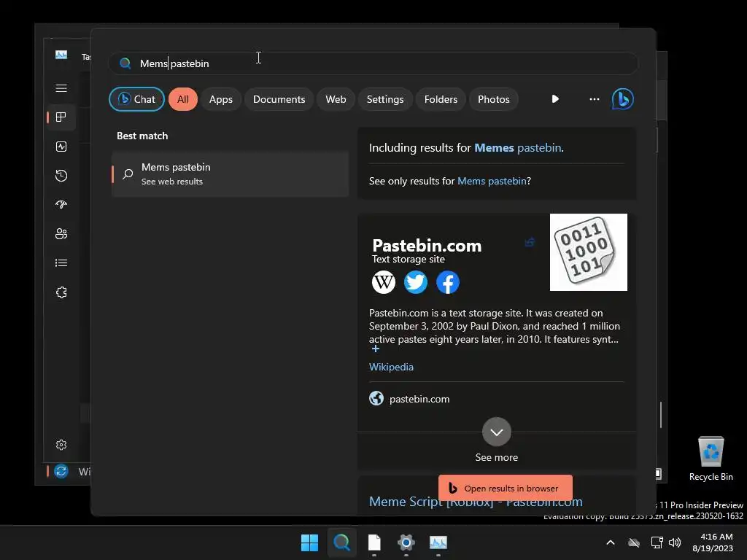Select the Settings filter tab
The width and height of the screenshot is (747, 560).
385,99
